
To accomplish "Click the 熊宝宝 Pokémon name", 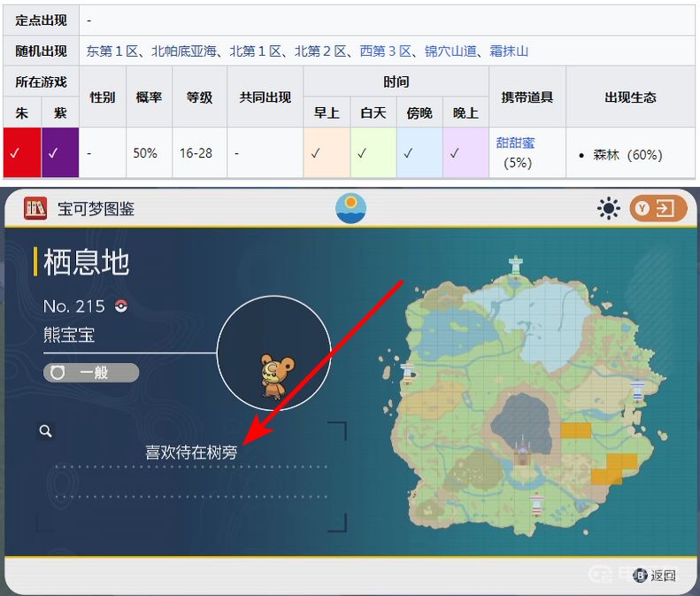I will [69, 335].
